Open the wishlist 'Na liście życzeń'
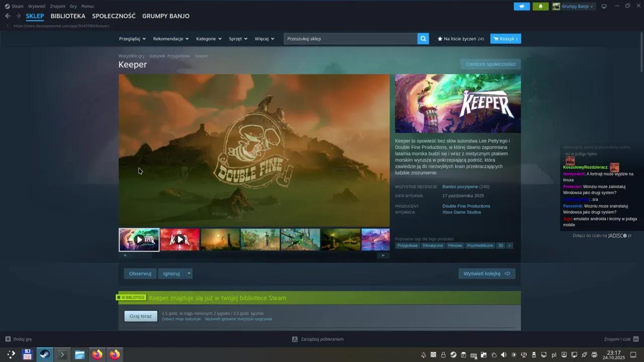Screen dimensions: 644x362 coord(461,39)
